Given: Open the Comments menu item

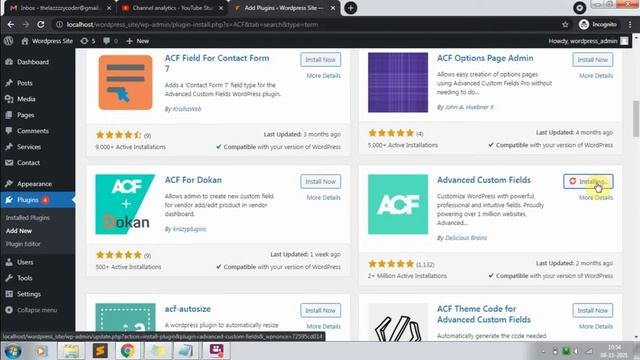Looking at the screenshot, I should [33, 131].
